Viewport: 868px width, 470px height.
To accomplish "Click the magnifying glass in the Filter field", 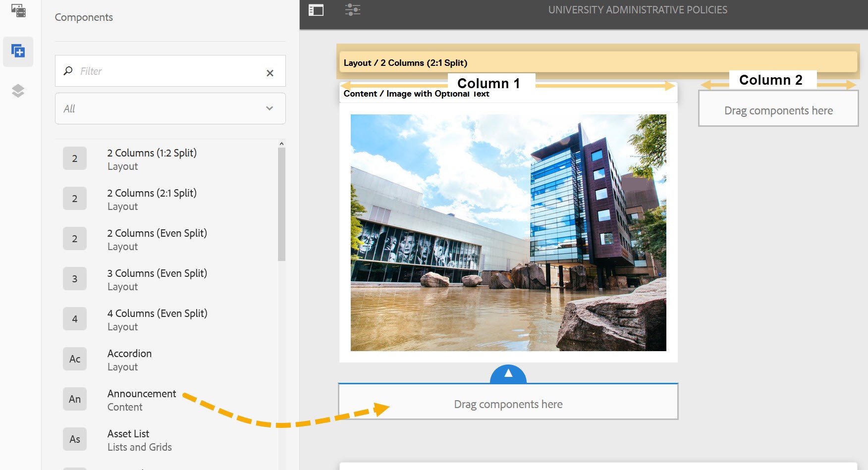I will click(x=68, y=71).
